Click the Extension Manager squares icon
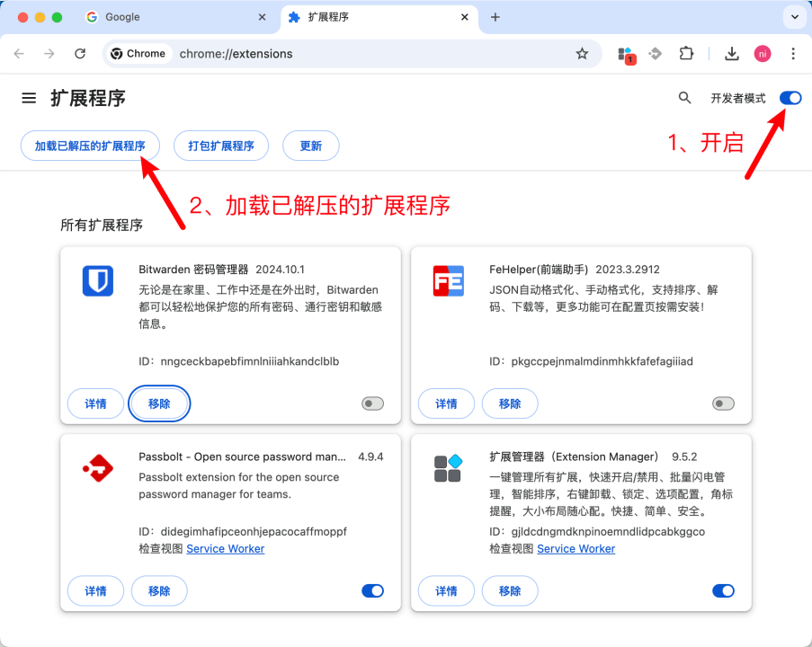 point(449,468)
